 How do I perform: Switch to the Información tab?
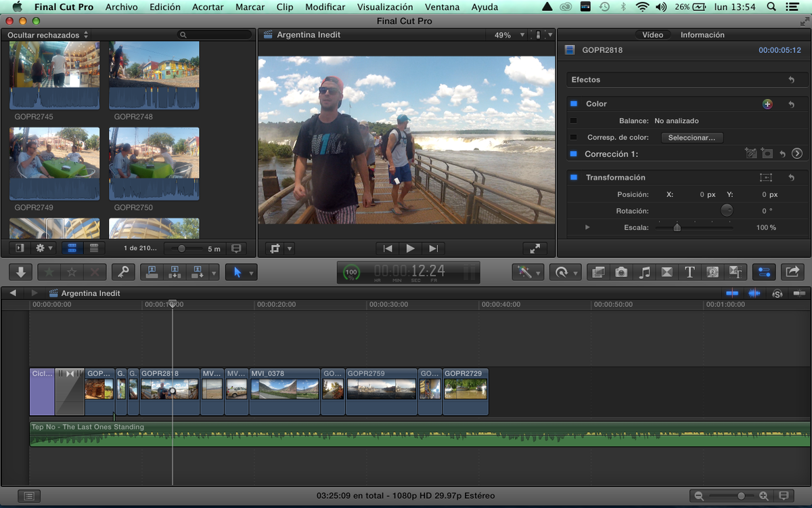click(702, 35)
